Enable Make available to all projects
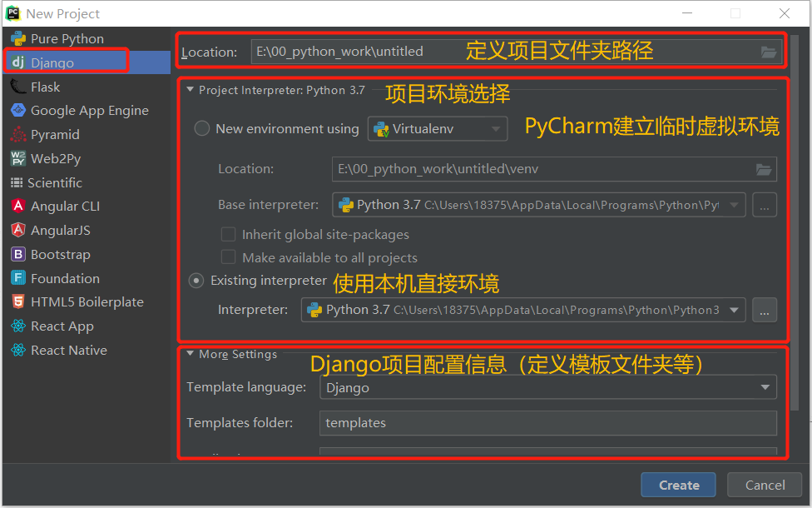Screen dimensions: 812x508 [228, 257]
